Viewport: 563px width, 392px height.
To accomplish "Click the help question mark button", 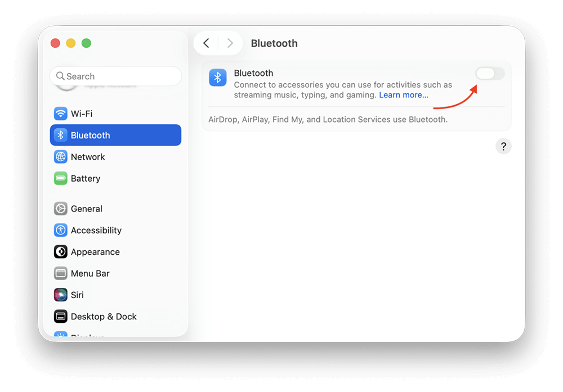I will [x=503, y=146].
